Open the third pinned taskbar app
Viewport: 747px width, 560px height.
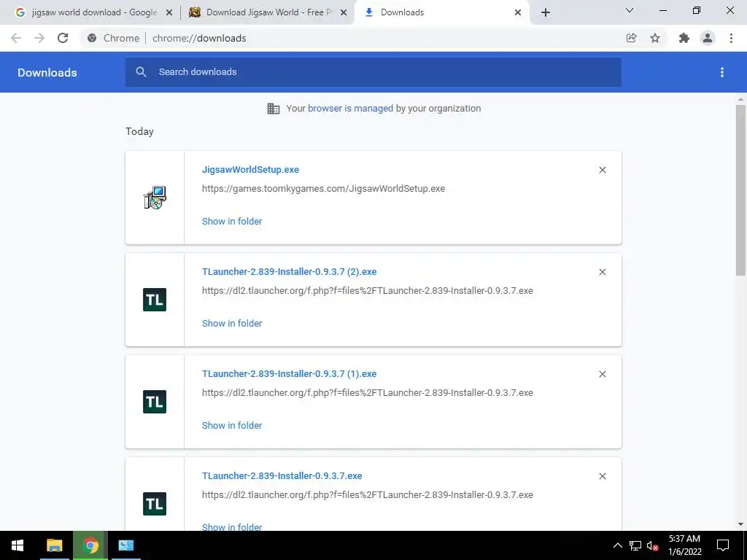(126, 545)
